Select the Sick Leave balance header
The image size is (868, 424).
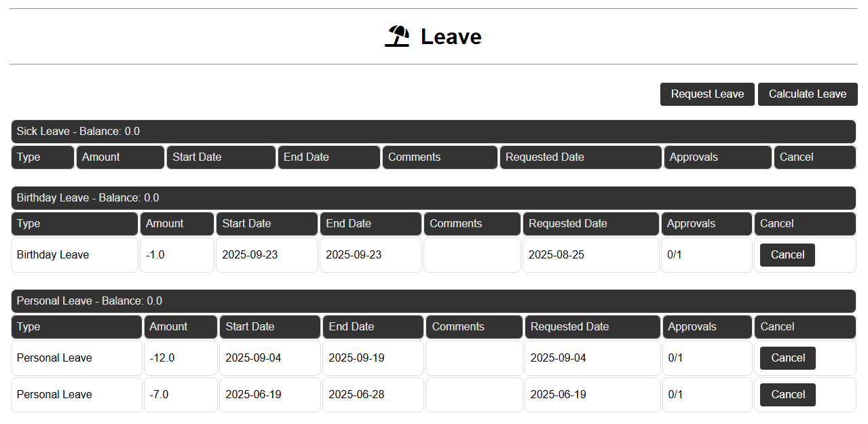(x=432, y=131)
